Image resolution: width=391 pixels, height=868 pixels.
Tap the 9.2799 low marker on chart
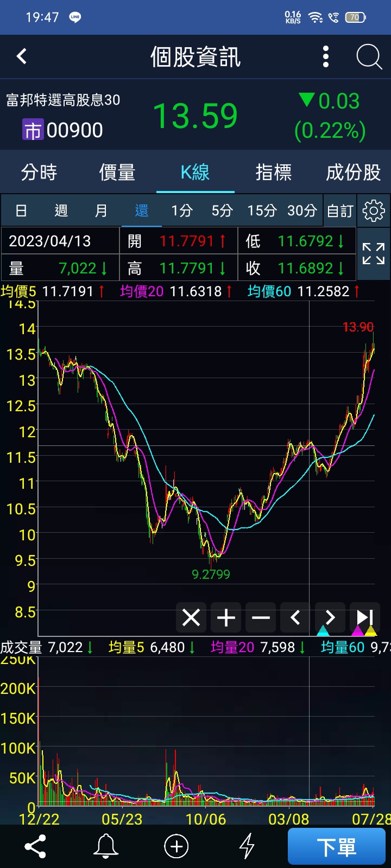(211, 574)
